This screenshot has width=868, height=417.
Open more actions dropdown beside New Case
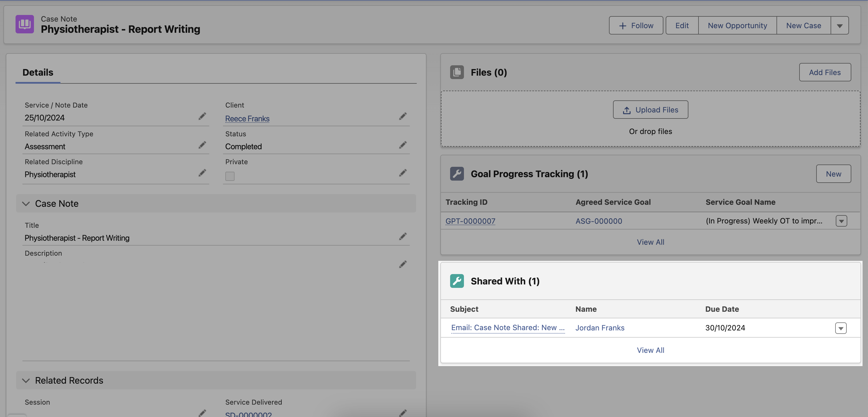pos(839,26)
